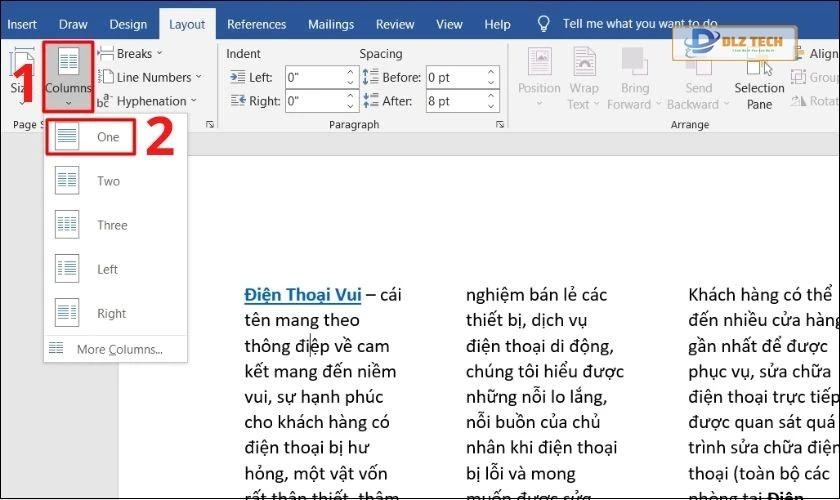Open the Hyphenation dropdown
The image size is (840, 500).
150,101
